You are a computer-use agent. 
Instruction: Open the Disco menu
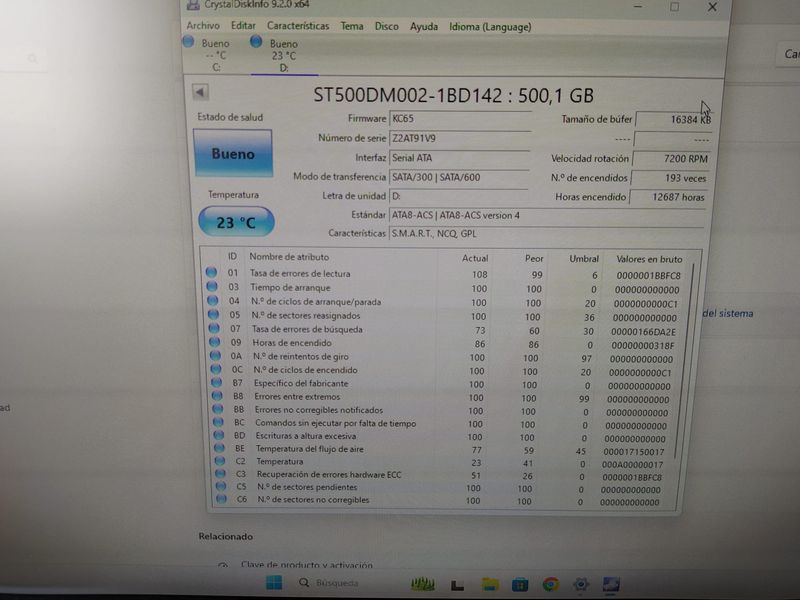[387, 26]
